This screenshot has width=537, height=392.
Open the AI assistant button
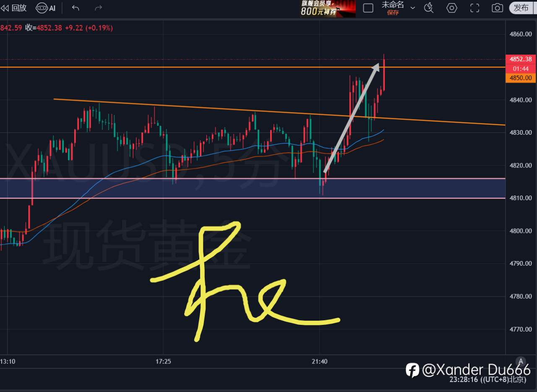pos(46,8)
